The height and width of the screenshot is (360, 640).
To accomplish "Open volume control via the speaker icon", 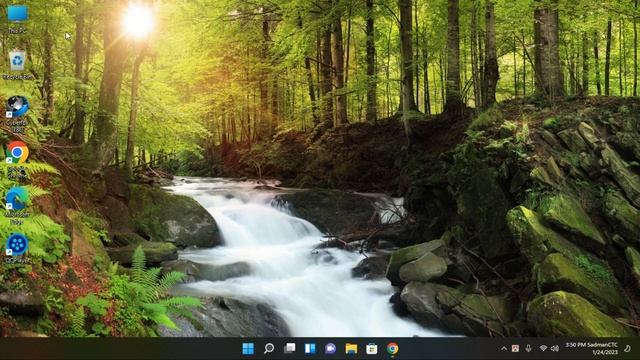I will coord(555,349).
